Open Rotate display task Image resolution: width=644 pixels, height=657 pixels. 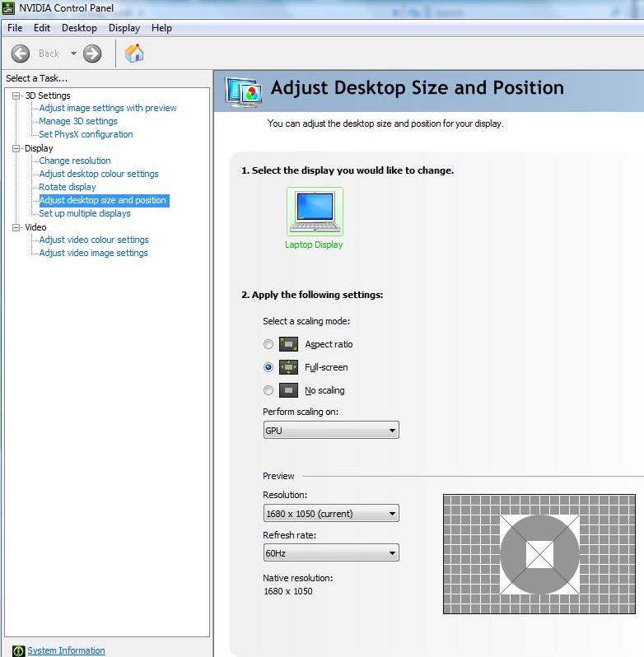pyautogui.click(x=67, y=187)
